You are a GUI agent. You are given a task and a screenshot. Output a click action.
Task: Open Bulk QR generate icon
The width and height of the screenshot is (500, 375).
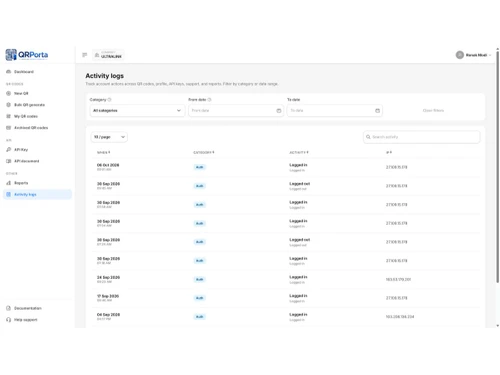tap(9, 105)
